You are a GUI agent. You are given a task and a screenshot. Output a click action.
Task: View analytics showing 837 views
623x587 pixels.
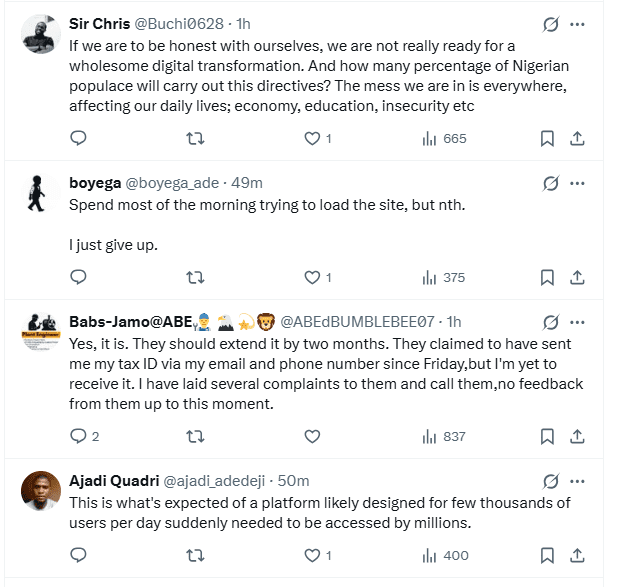pyautogui.click(x=444, y=436)
